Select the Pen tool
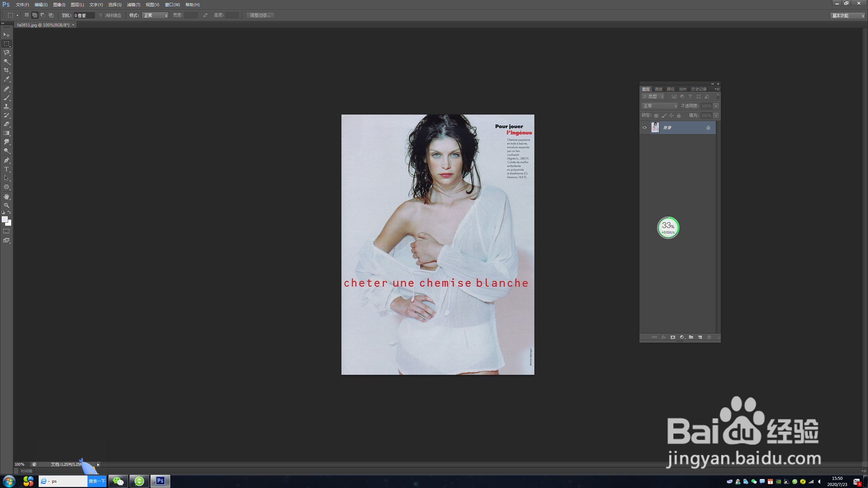The image size is (868, 488). (x=6, y=160)
